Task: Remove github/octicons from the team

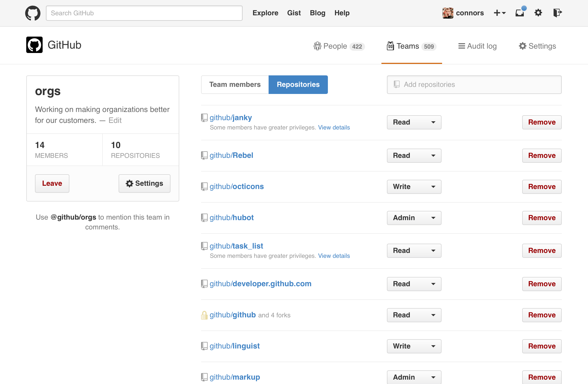Action: coord(542,187)
